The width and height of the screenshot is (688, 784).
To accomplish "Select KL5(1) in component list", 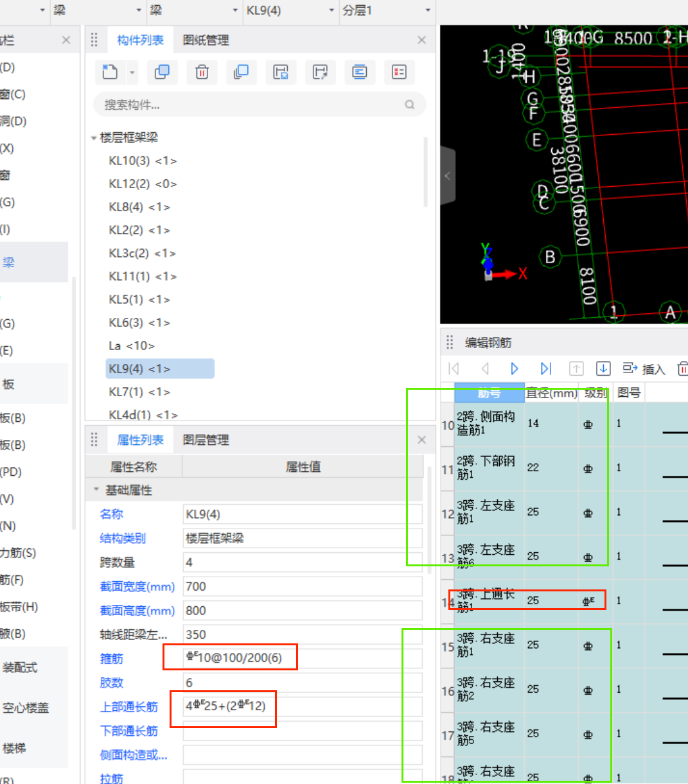I will 139,299.
